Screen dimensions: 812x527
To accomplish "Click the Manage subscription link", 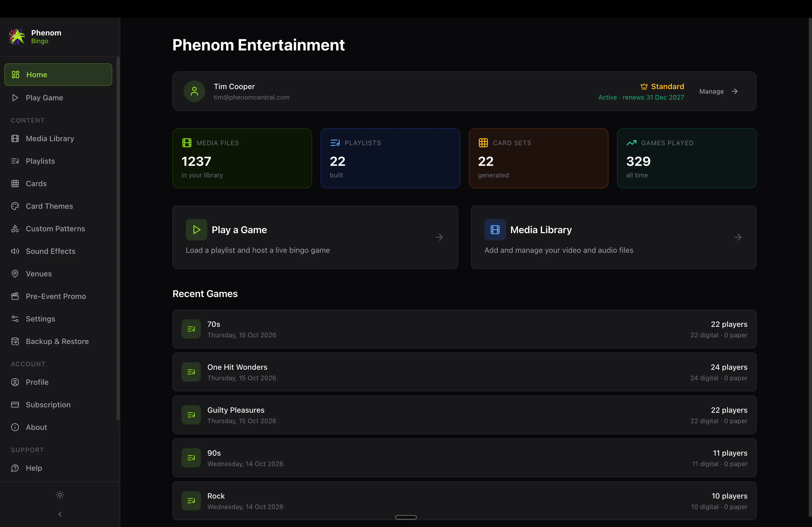I will (x=719, y=91).
